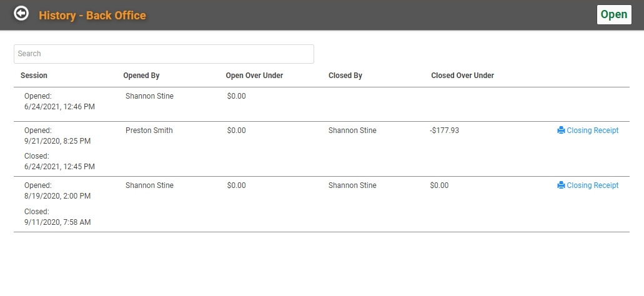Click closed time 9/11/2020, 7:58 AM
The width and height of the screenshot is (644, 296).
pyautogui.click(x=57, y=222)
